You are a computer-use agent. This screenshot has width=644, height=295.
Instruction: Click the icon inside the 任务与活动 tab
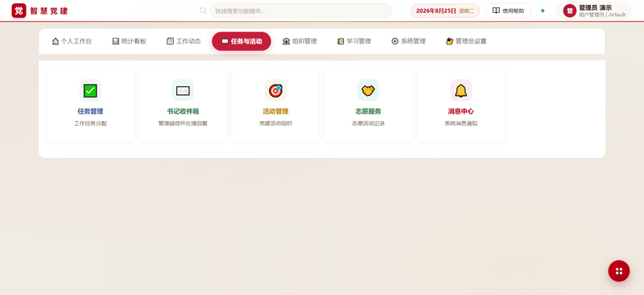(225, 41)
